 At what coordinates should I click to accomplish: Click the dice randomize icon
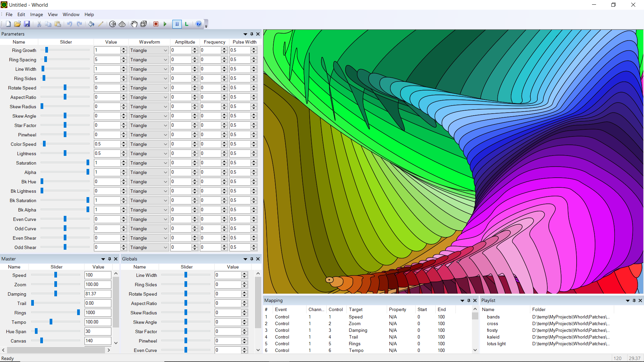tap(144, 24)
